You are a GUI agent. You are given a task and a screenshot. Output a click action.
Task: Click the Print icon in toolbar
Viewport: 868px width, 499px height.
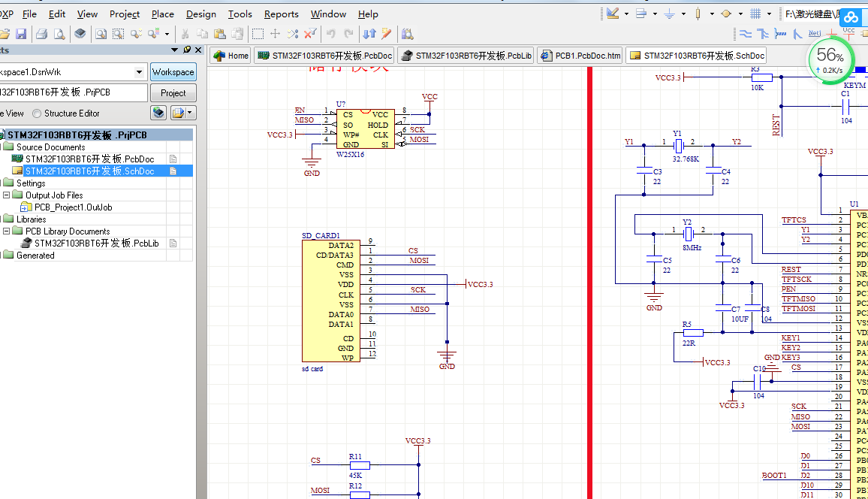click(x=41, y=35)
